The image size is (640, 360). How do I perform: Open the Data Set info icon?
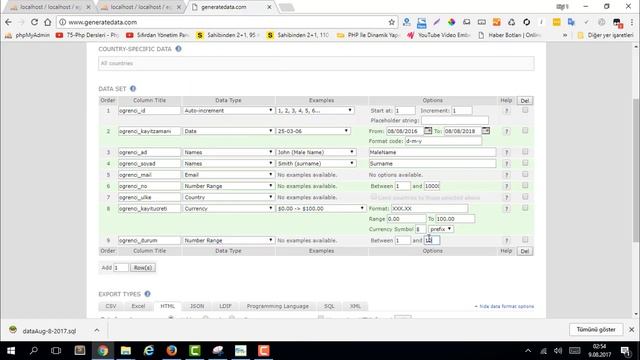coord(133,89)
